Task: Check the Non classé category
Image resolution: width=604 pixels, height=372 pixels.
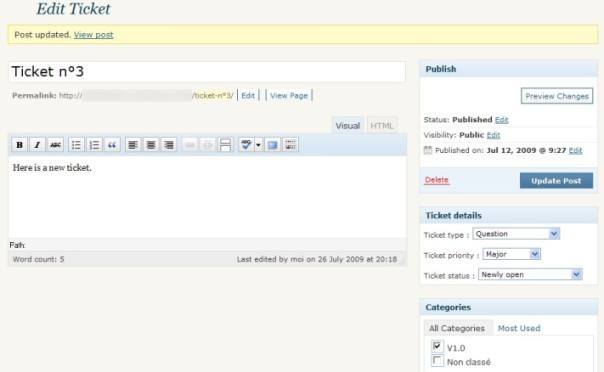Action: (437, 361)
